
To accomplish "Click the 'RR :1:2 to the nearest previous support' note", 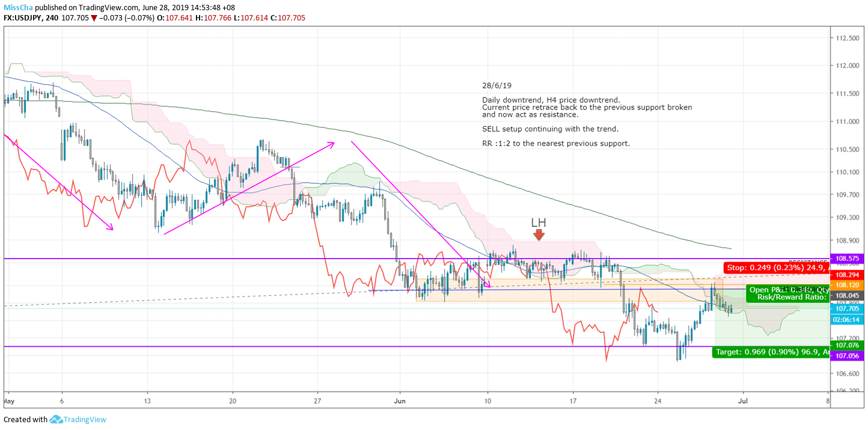I will (x=556, y=143).
